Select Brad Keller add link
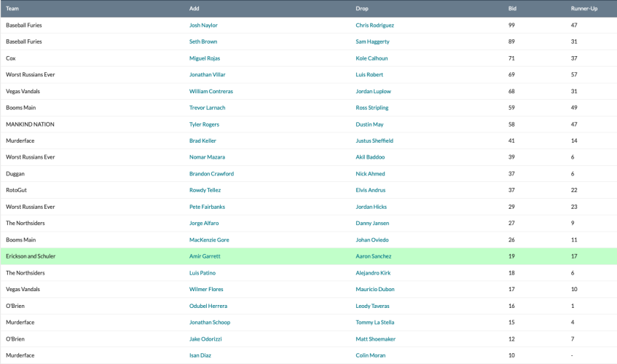Image resolution: width=617 pixels, height=364 pixels. coord(203,141)
